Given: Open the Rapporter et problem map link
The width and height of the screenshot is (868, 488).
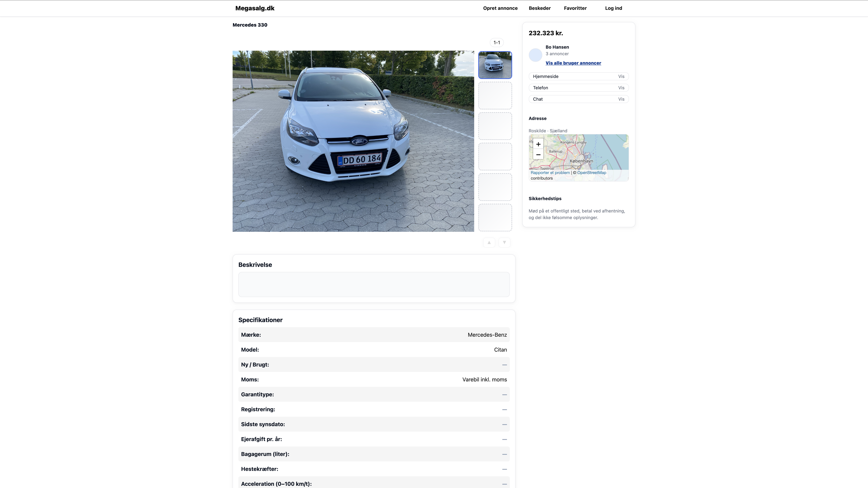Looking at the screenshot, I should (550, 173).
